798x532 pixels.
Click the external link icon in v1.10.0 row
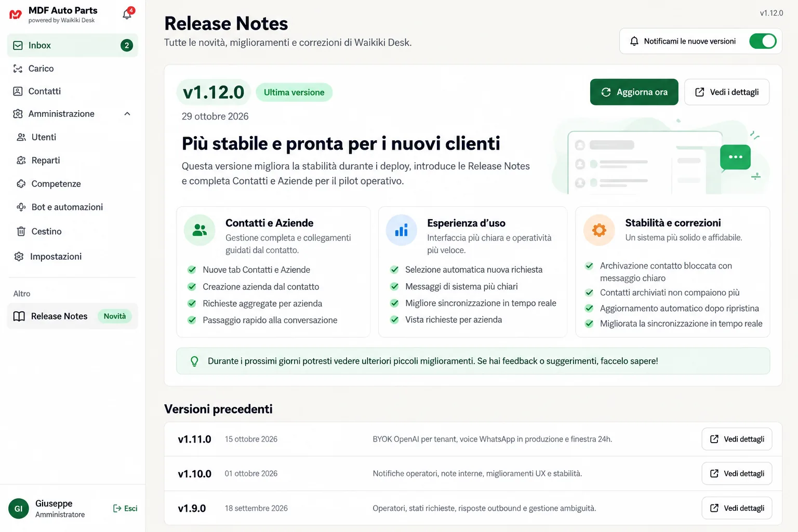(x=714, y=473)
